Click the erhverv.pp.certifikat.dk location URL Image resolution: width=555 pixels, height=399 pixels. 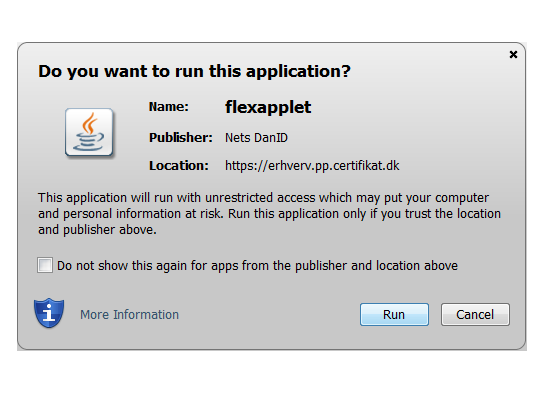pyautogui.click(x=312, y=166)
